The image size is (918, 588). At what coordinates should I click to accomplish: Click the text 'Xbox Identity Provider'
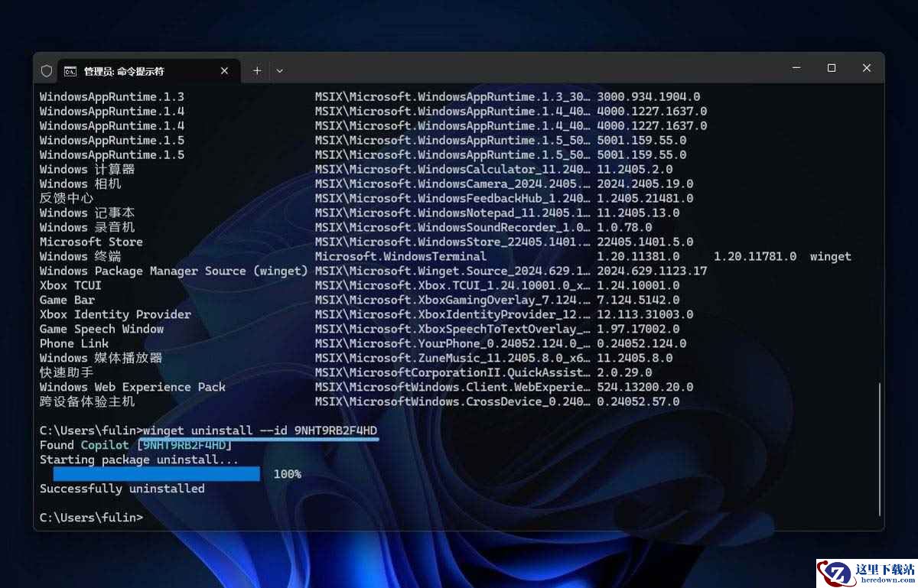coord(116,314)
